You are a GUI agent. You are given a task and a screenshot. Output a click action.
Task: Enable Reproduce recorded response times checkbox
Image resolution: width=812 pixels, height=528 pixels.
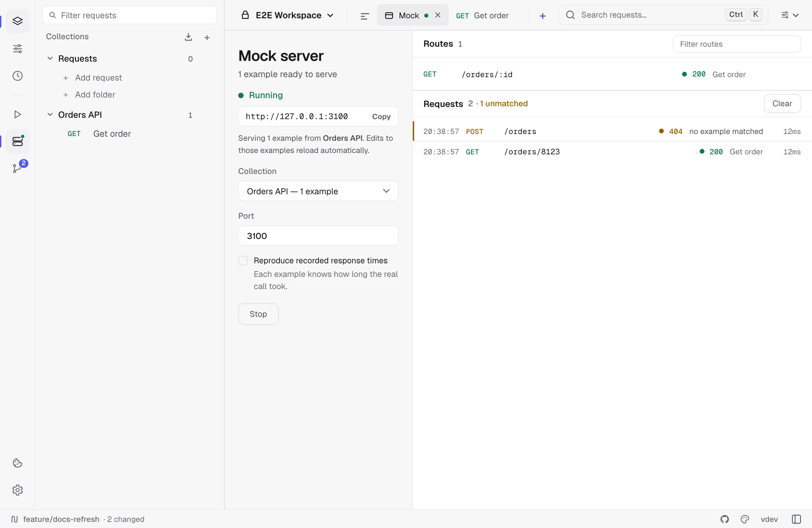pos(243,261)
